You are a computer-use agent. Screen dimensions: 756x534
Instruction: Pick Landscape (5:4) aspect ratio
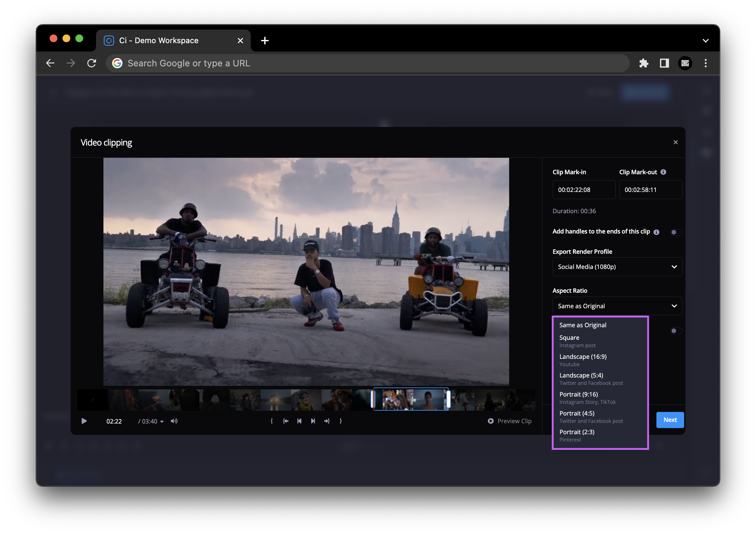click(x=600, y=379)
